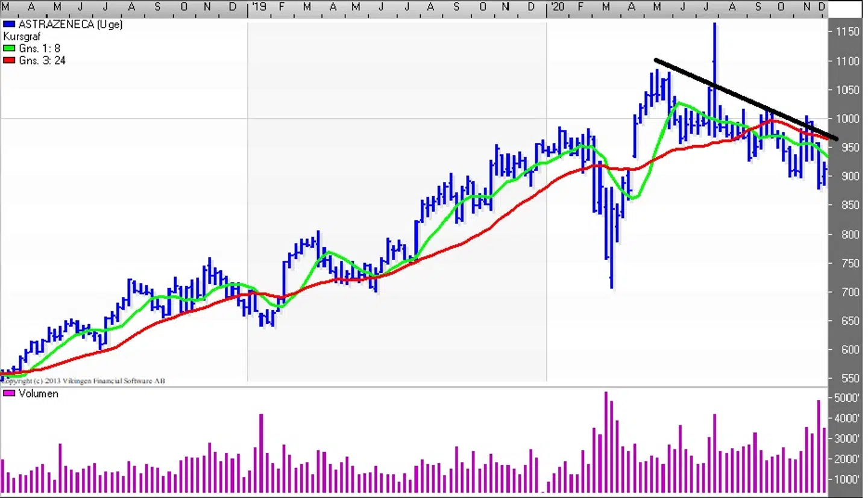Click the 1000' label on the volume axis
Viewport: 868px width, 498px height.
pos(847,479)
